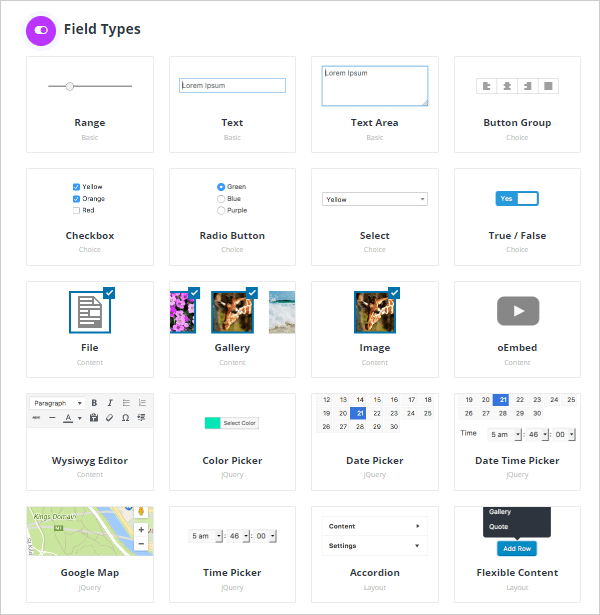This screenshot has height=615, width=600.
Task: Click the Bold icon in Wysiwyg toolbar
Action: pyautogui.click(x=94, y=402)
